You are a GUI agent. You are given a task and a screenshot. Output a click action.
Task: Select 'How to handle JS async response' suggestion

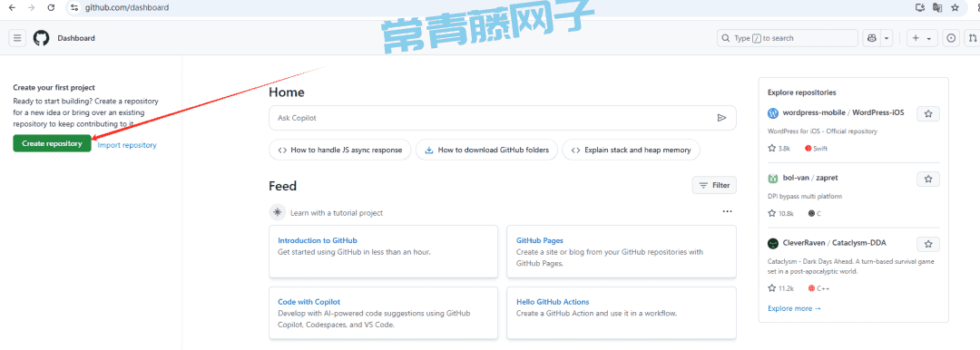tap(340, 150)
